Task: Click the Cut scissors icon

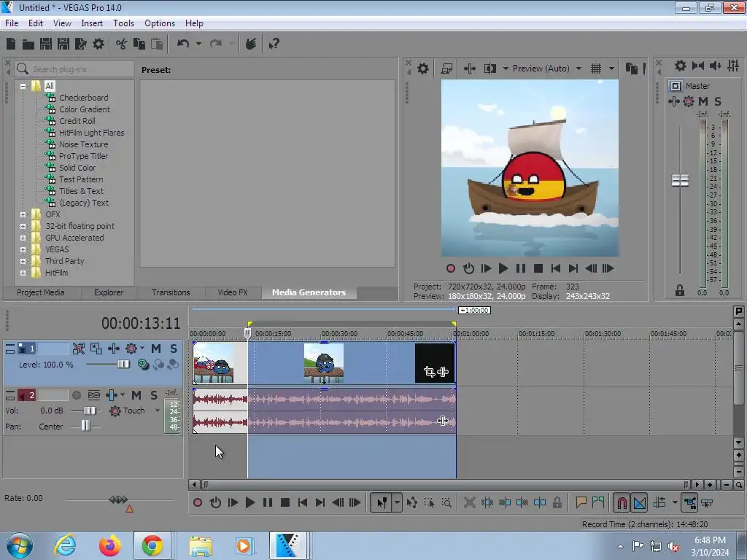Action: click(121, 44)
